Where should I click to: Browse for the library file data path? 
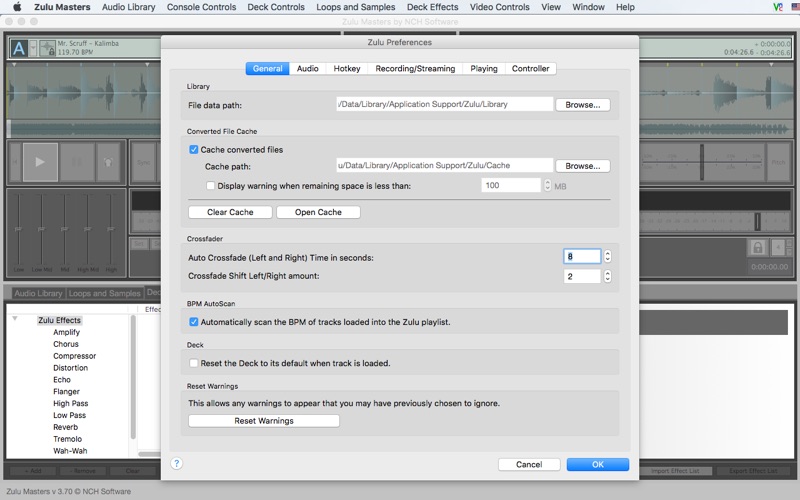(583, 105)
